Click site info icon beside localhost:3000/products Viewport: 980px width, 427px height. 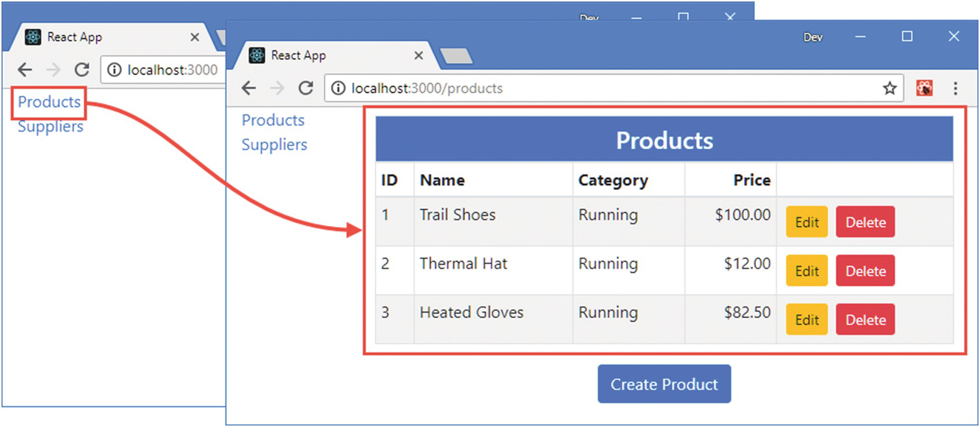339,88
